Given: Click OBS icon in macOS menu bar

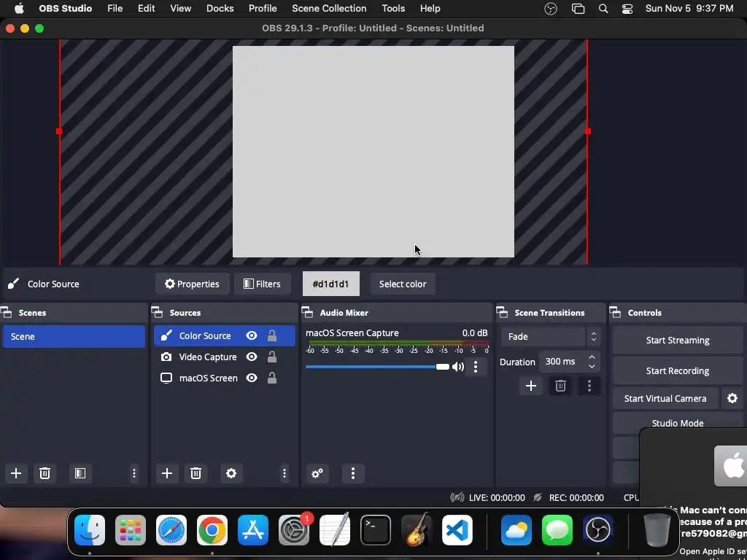Looking at the screenshot, I should (x=551, y=9).
